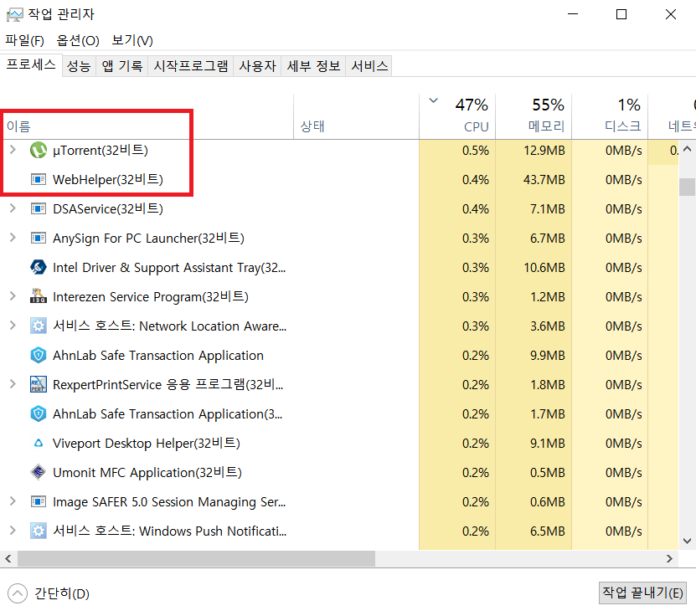This screenshot has height=616, width=696.
Task: Minimize the Task Manager window
Action: (573, 14)
